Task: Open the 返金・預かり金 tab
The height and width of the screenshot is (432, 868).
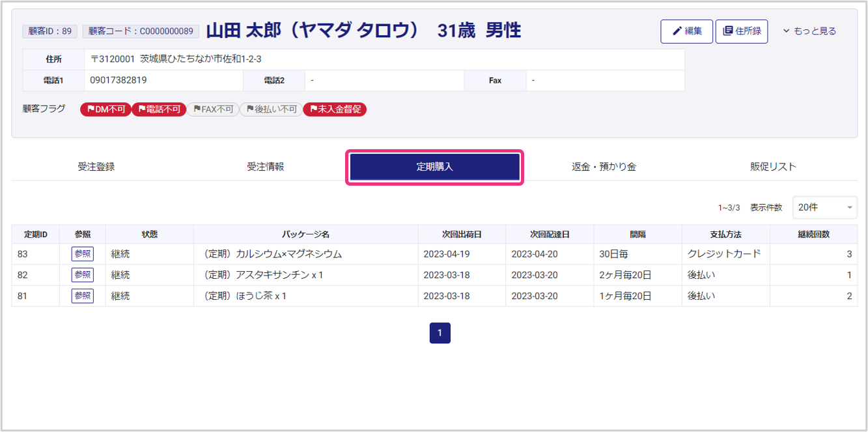Action: [x=604, y=167]
